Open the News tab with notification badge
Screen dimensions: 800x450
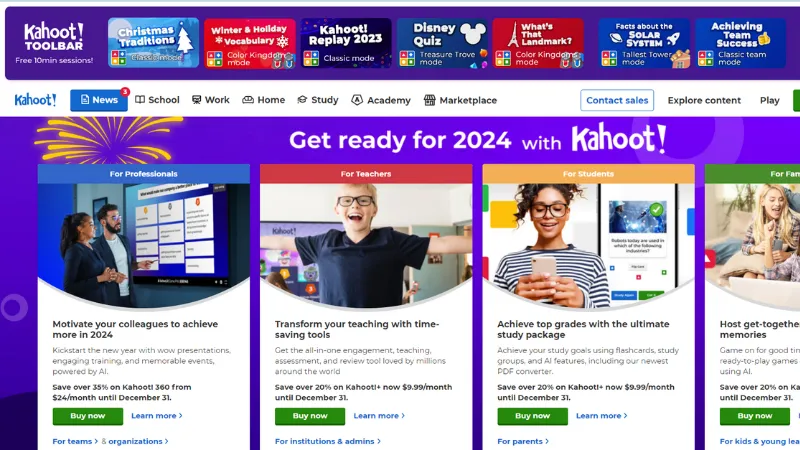pyautogui.click(x=99, y=100)
